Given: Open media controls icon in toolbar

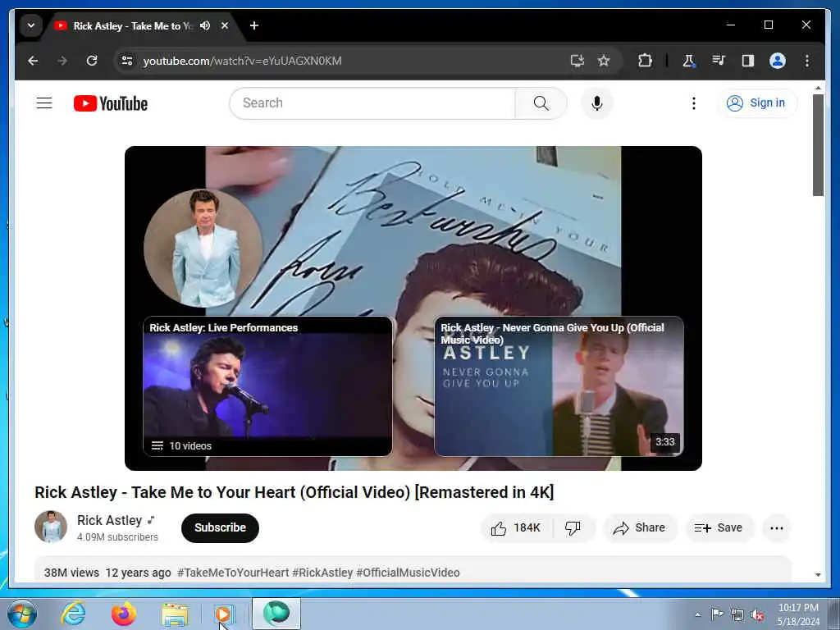Looking at the screenshot, I should (719, 61).
